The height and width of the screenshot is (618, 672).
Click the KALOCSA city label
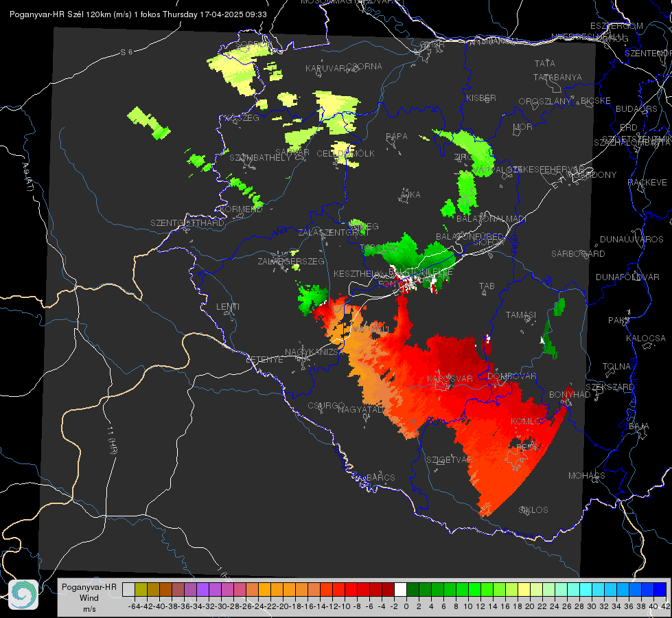coord(645,339)
